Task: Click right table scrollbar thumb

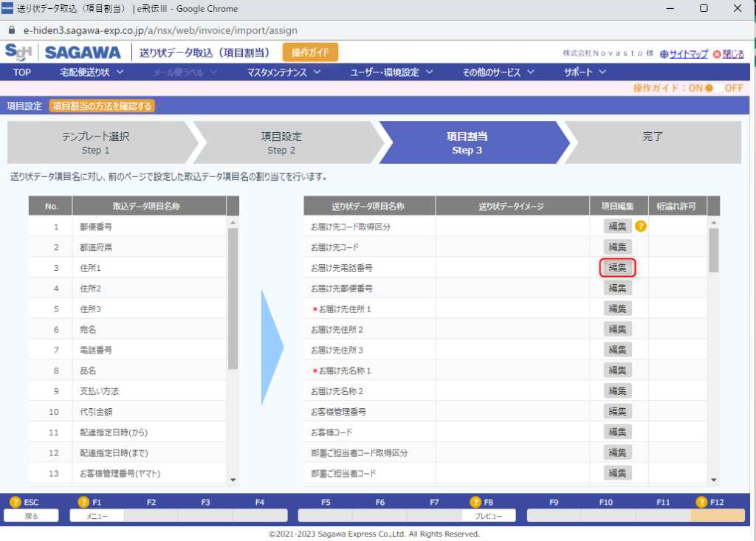Action: 714,251
